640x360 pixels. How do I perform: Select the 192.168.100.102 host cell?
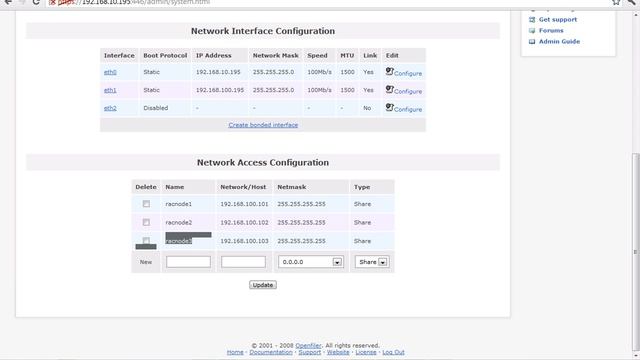click(x=244, y=222)
